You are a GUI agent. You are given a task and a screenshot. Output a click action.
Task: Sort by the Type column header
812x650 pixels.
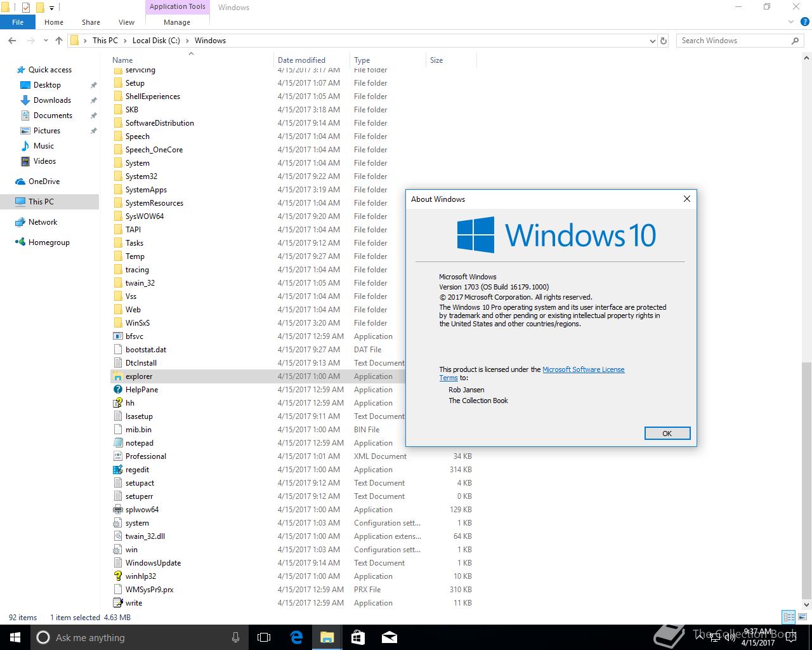[388, 60]
